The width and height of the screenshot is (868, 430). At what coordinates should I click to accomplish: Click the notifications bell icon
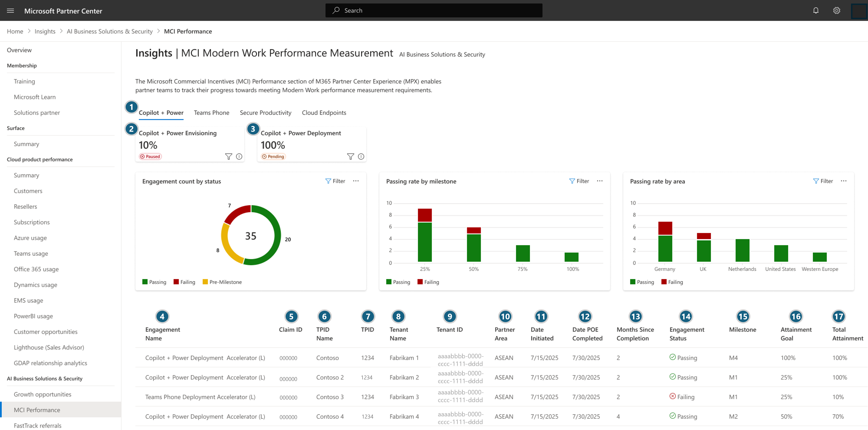[x=816, y=10]
